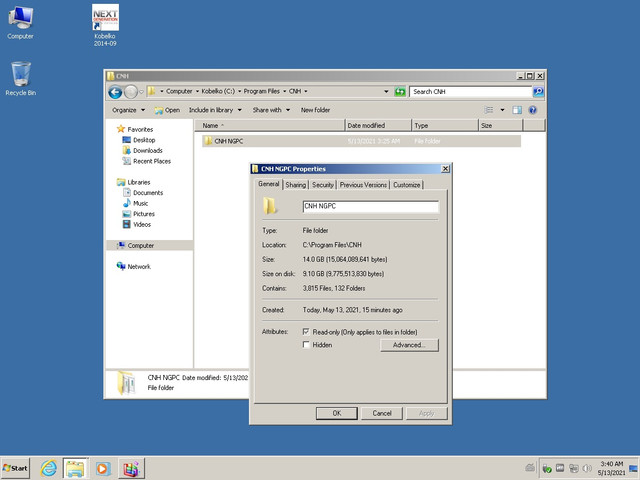Toggle the Read-only attribute checkbox
Viewport: 640px width, 480px height.
click(306, 332)
